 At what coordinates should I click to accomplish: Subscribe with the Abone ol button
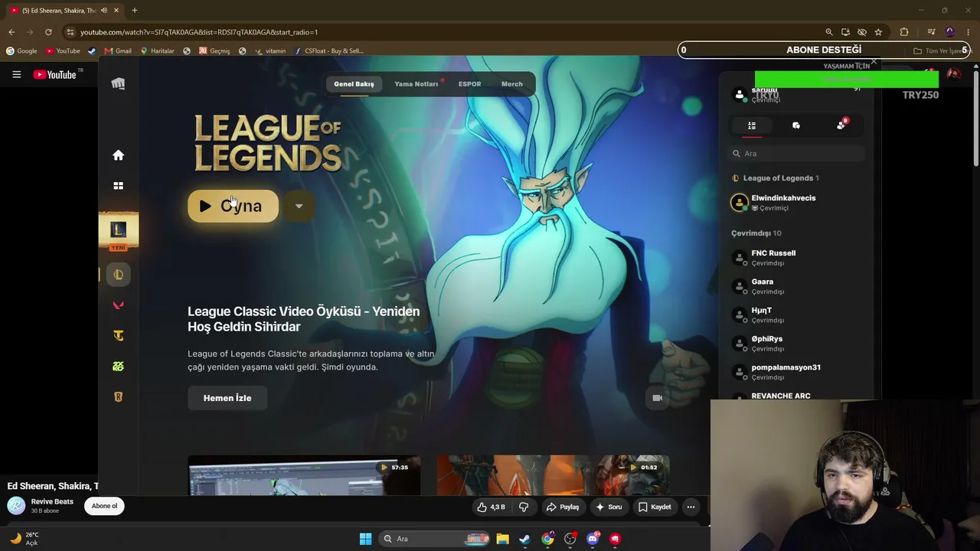[105, 506]
